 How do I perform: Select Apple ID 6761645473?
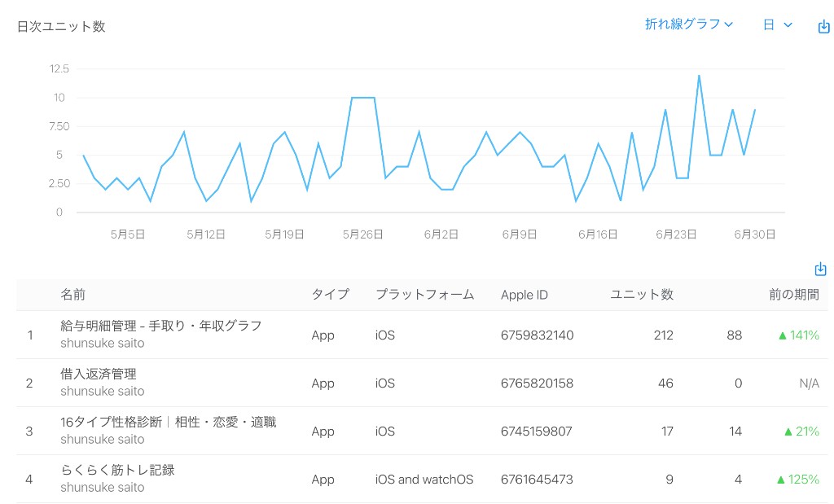click(537, 480)
